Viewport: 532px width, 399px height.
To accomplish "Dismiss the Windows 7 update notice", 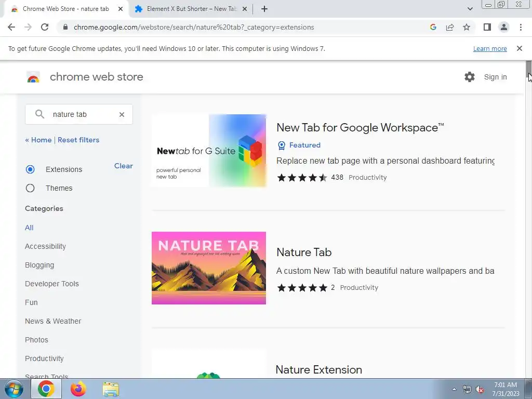I will tap(520, 48).
